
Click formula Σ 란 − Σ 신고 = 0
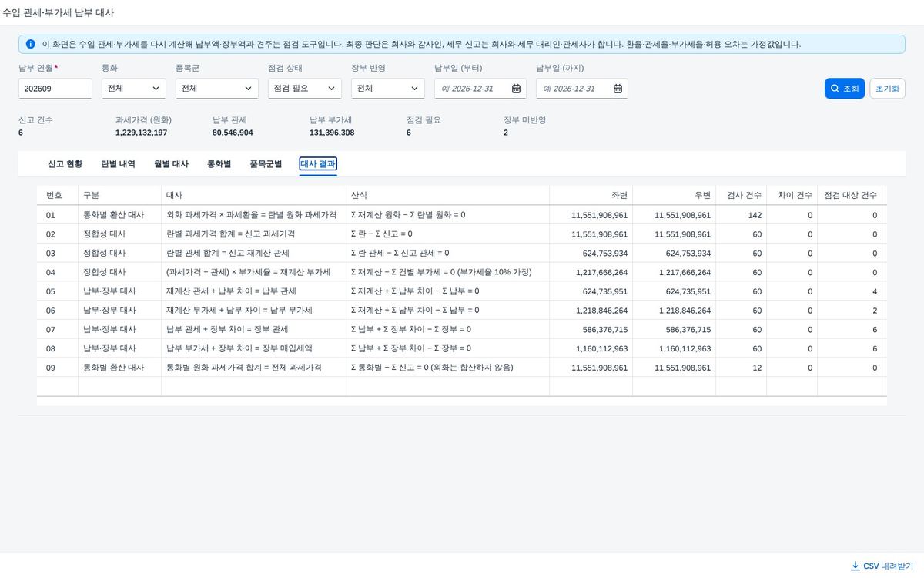click(x=382, y=234)
